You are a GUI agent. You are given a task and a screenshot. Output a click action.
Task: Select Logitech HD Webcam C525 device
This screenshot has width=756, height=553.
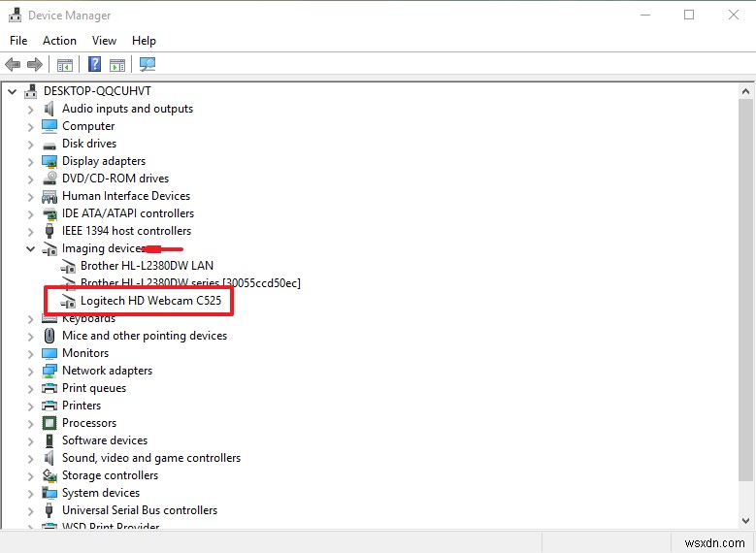(150, 301)
